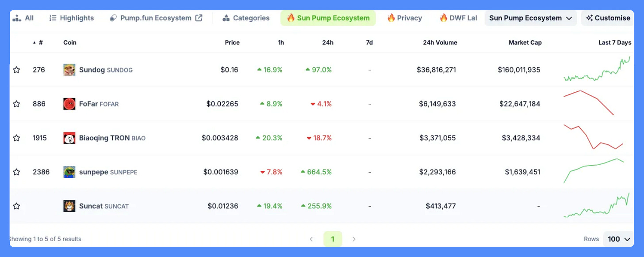Click the Categories shapes icon
This screenshot has width=644, height=257.
(226, 18)
